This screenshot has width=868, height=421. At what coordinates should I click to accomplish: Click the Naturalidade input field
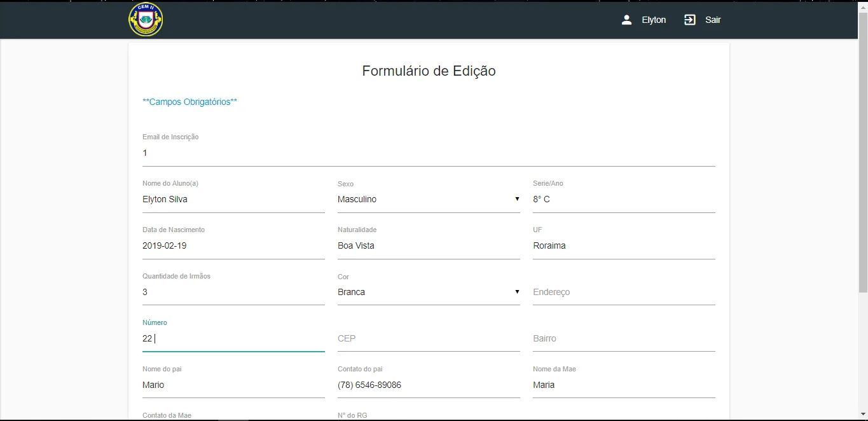pyautogui.click(x=429, y=246)
